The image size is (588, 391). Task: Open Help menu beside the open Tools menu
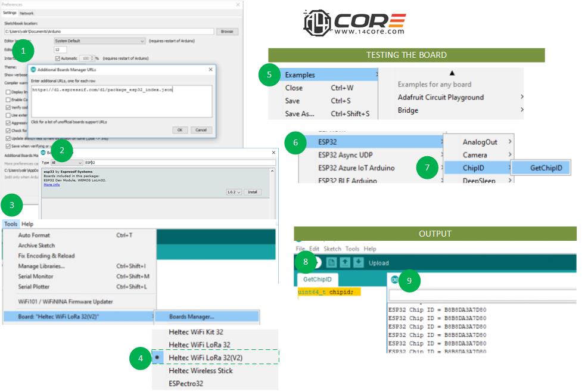(x=27, y=224)
